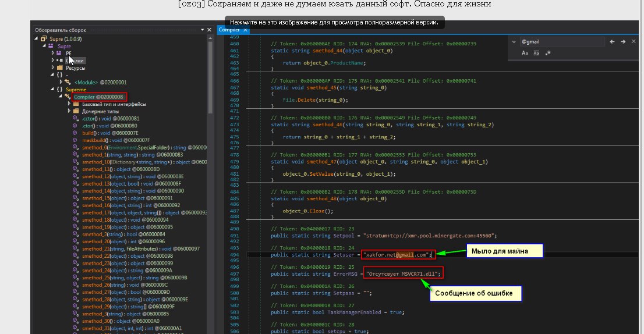This screenshot has height=334, width=644.
Task: Expand the search box options chevron
Action: pos(513,42)
